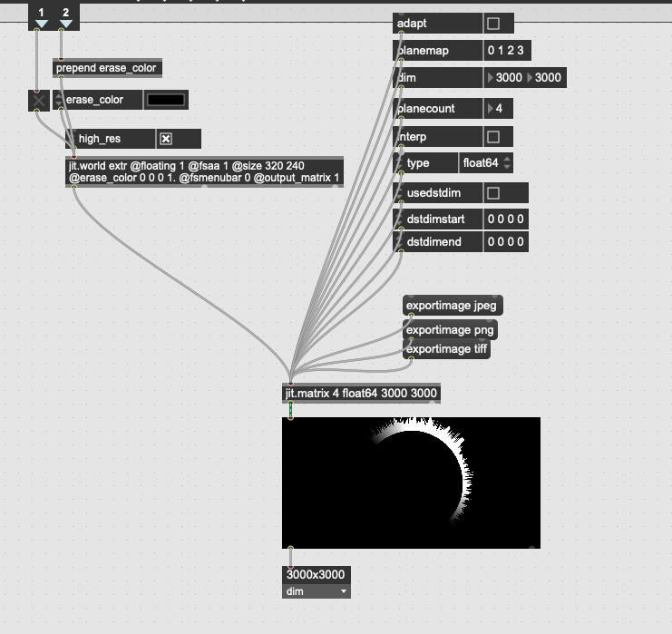Click the erase_color attribute label
672x634 pixels.
[x=94, y=100]
